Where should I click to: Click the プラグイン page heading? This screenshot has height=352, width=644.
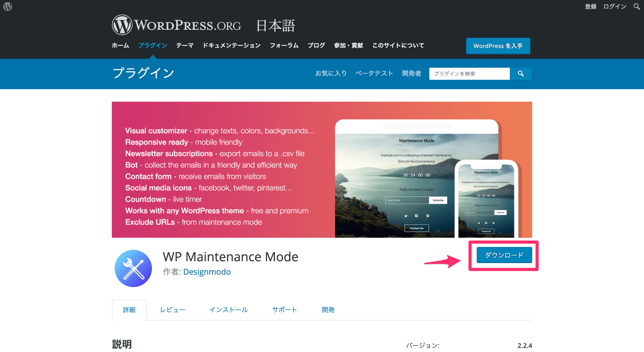click(143, 73)
